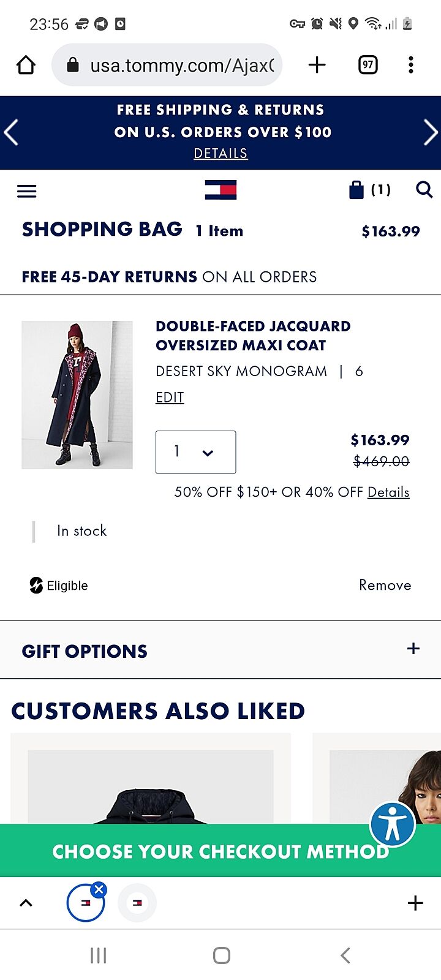
Task: Expand the tab group strip chevron
Action: [x=26, y=903]
